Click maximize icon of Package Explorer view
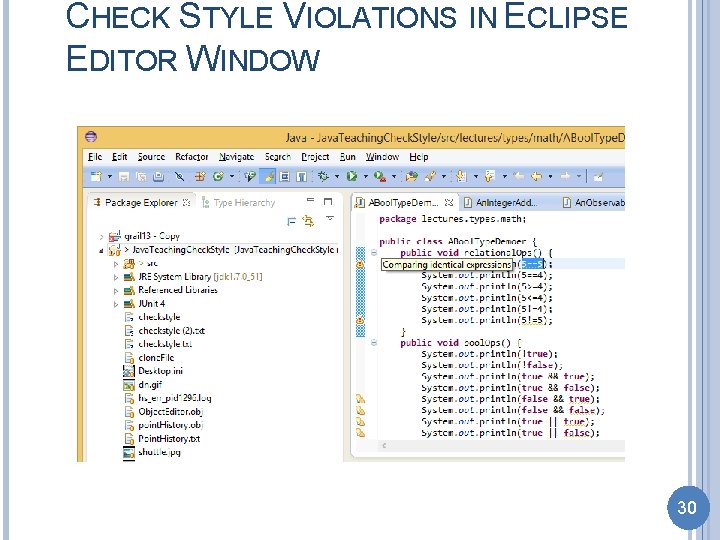The width and height of the screenshot is (720, 540). pos(328,201)
